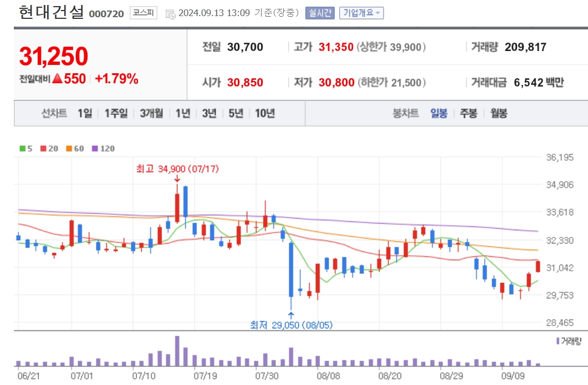Switch to 일봉 candlestick chart
Viewport: 588px width, 385px height.
point(439,113)
